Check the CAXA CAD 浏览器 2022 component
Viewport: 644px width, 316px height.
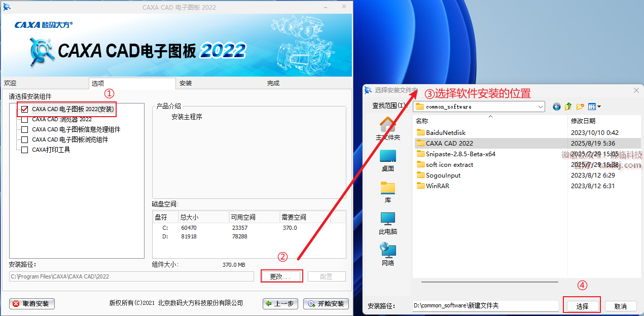pos(24,120)
